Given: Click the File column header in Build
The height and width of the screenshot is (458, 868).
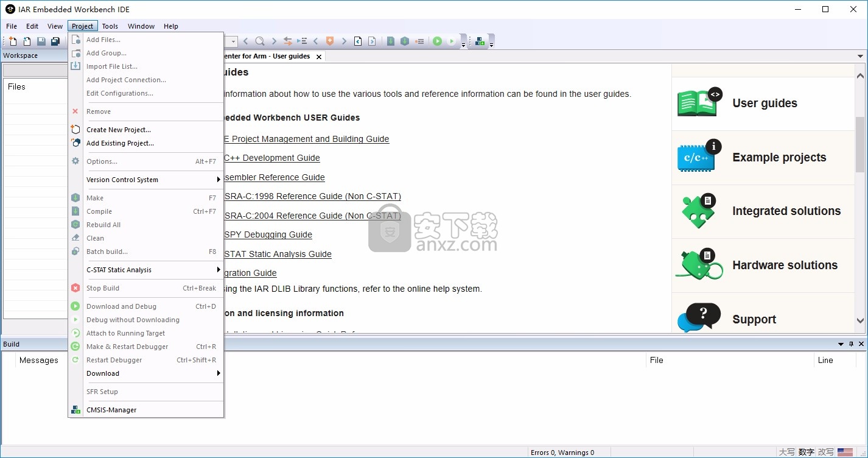Looking at the screenshot, I should pos(657,360).
